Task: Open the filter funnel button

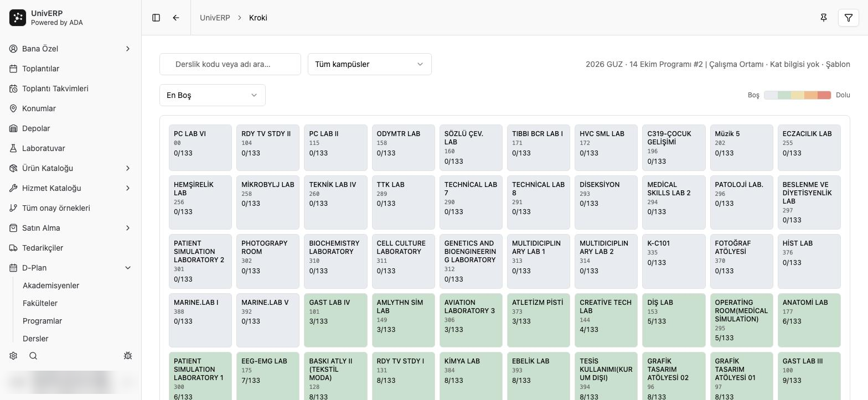Action: tap(849, 18)
